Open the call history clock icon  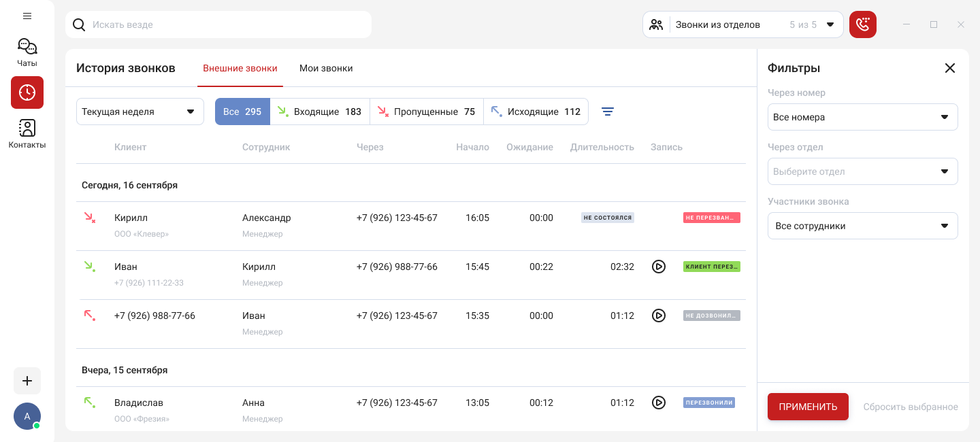(x=27, y=92)
